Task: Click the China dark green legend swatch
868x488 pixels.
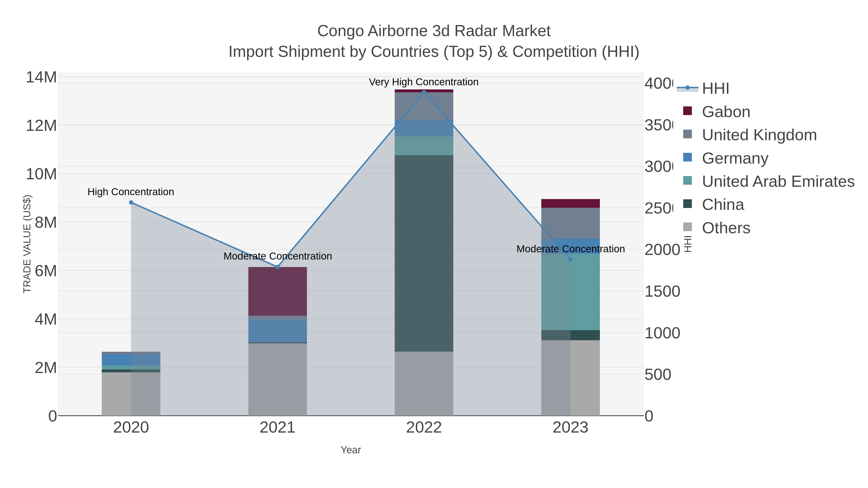Action: coord(687,204)
